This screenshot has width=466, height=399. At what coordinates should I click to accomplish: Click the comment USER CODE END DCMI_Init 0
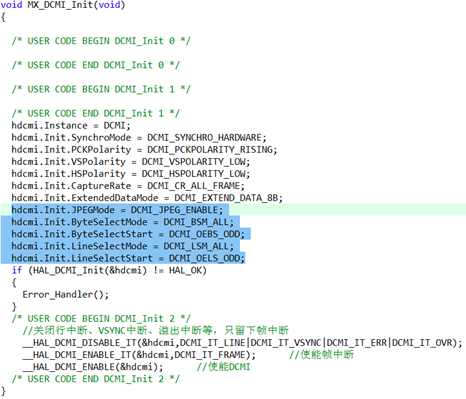(96, 65)
